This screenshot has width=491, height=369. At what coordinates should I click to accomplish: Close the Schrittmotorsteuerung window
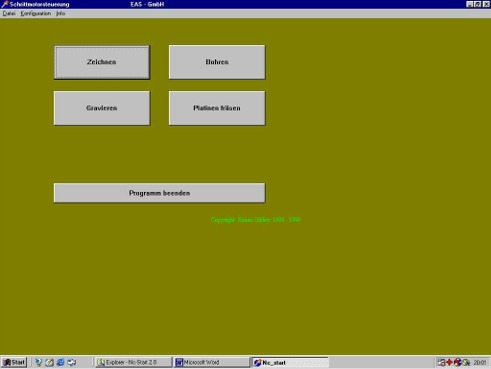click(486, 4)
